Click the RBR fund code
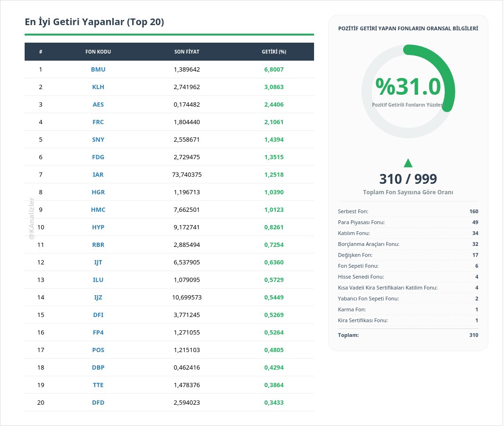Screen dimensions: 504x426 (x=98, y=245)
